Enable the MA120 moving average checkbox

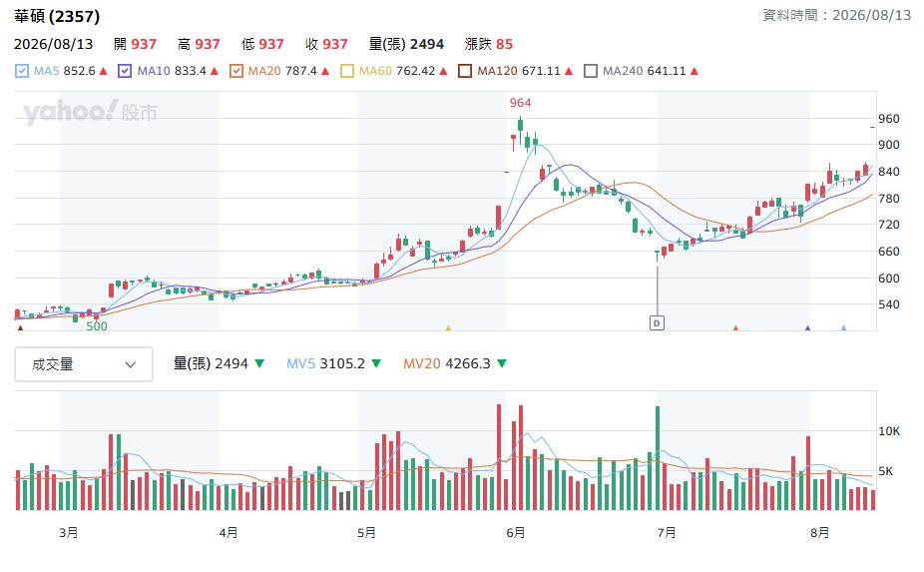465,71
